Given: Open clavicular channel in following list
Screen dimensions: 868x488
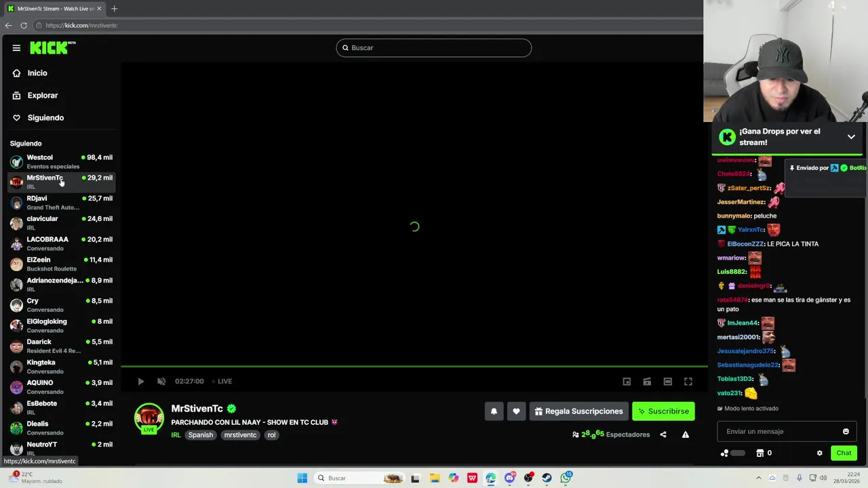Looking at the screenshot, I should (x=61, y=223).
